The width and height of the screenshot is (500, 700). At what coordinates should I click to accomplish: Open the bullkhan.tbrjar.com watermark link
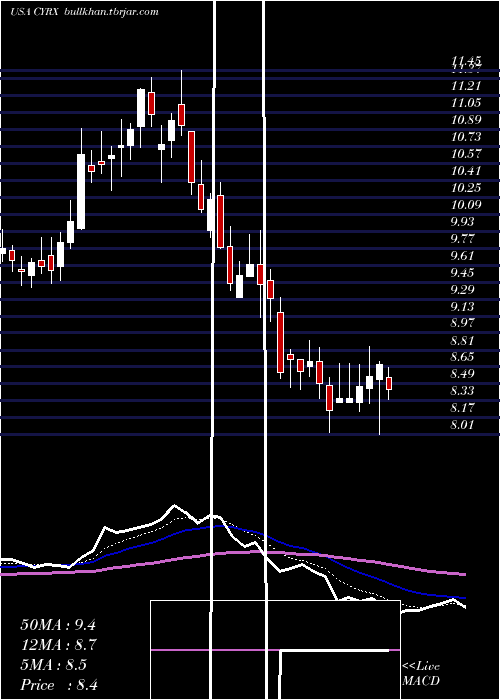[111, 12]
